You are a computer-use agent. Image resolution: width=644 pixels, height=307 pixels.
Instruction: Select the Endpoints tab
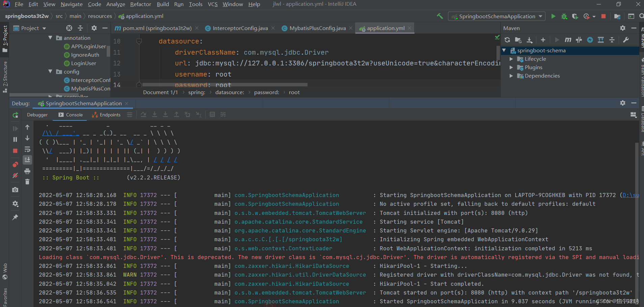point(106,115)
